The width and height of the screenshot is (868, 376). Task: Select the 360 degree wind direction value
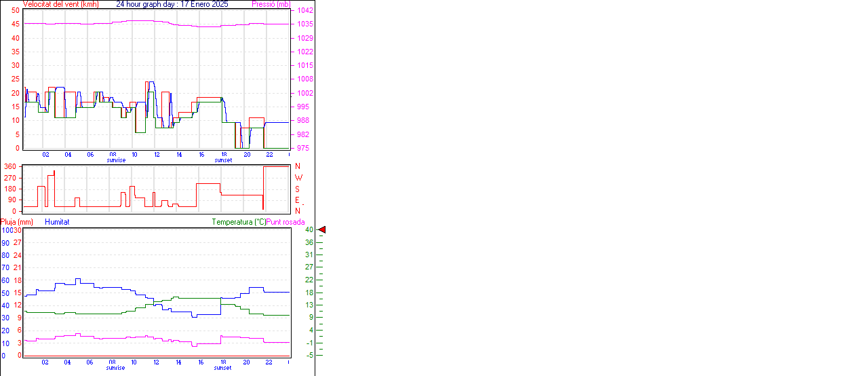tap(10, 166)
